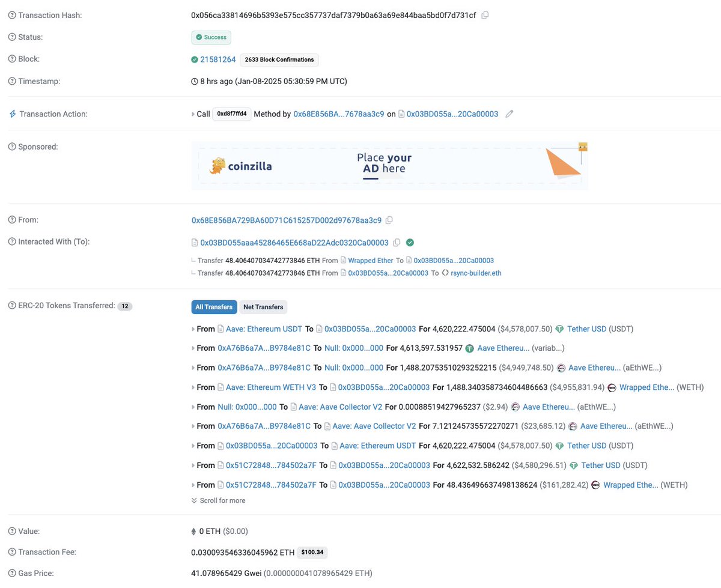The width and height of the screenshot is (721, 588).
Task: Open help icon next to Sponsored
Action: 12,147
